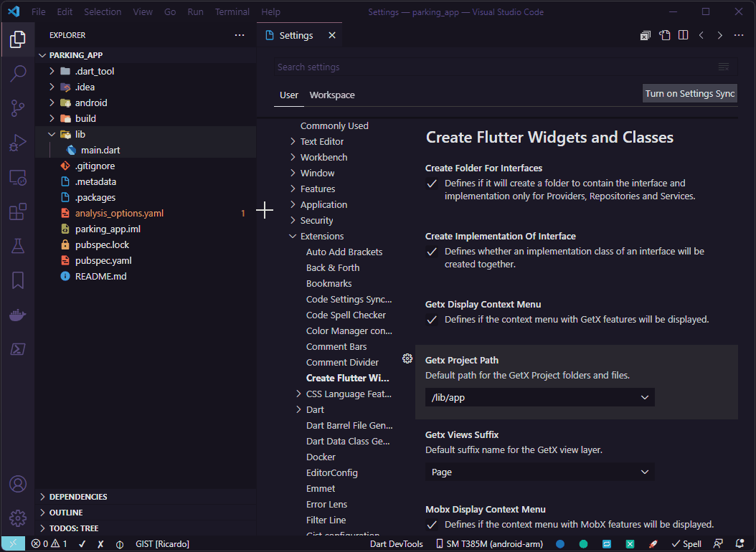
Task: Open README.md file
Action: (100, 277)
